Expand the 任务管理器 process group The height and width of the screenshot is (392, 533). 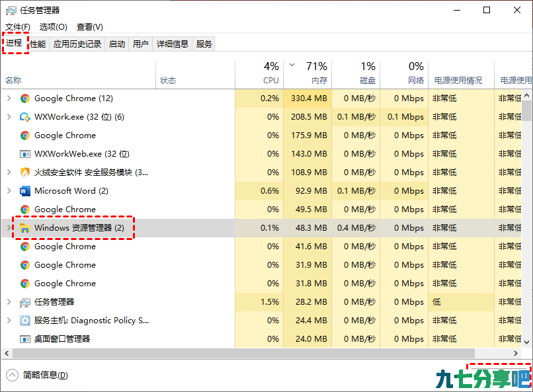(9, 302)
